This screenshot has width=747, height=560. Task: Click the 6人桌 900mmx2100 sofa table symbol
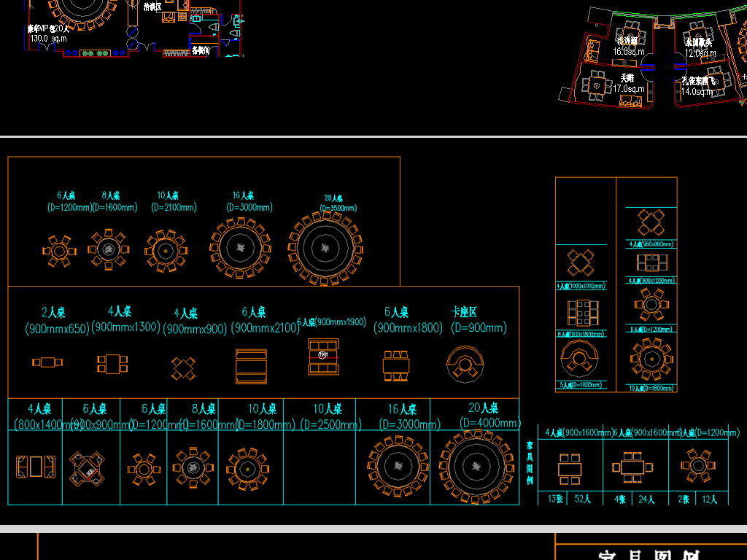click(251, 366)
